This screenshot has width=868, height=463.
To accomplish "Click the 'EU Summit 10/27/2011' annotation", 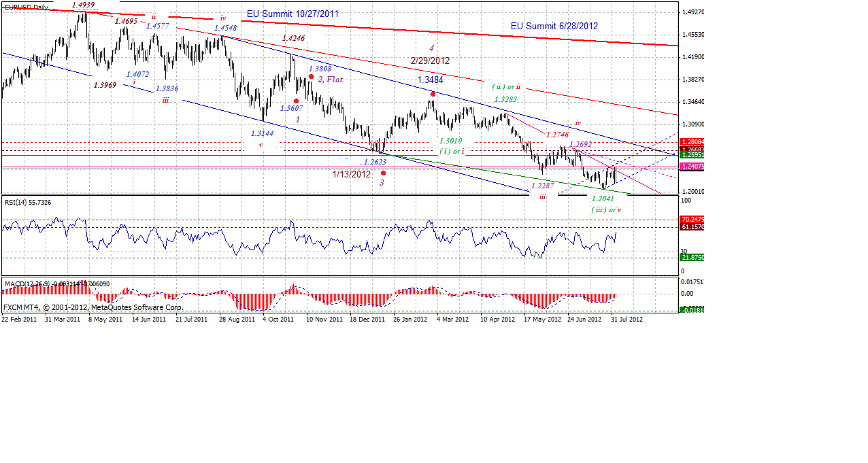I will 293,14.
